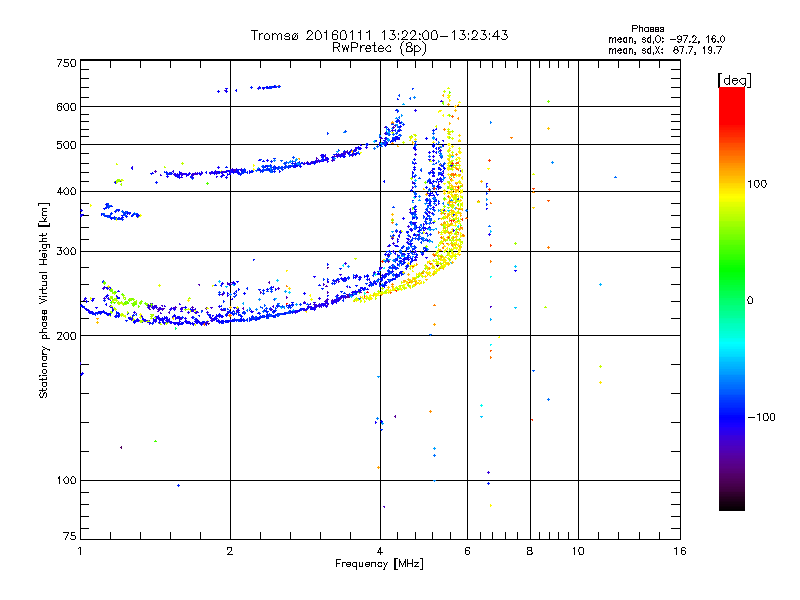
Task: Click the y-axis tick label '750'
Action: click(x=66, y=63)
